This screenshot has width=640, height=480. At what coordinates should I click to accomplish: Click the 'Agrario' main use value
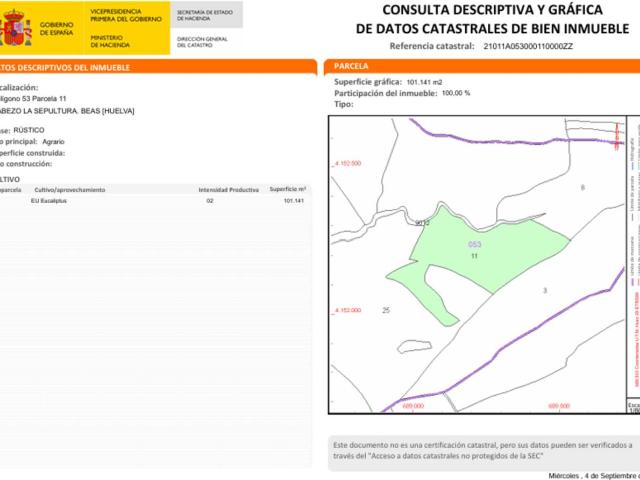point(53,142)
